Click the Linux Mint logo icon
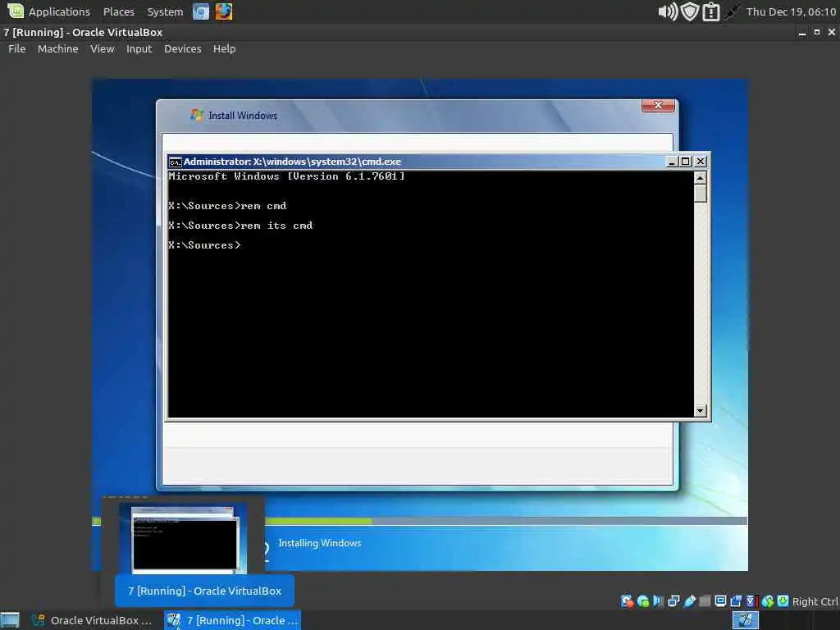840x630 pixels. pos(15,11)
